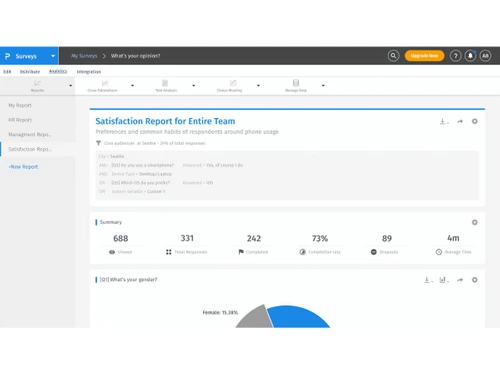This screenshot has width=500, height=375.
Task: Click the Cross Tabulation toolbar icon
Action: [x=105, y=83]
